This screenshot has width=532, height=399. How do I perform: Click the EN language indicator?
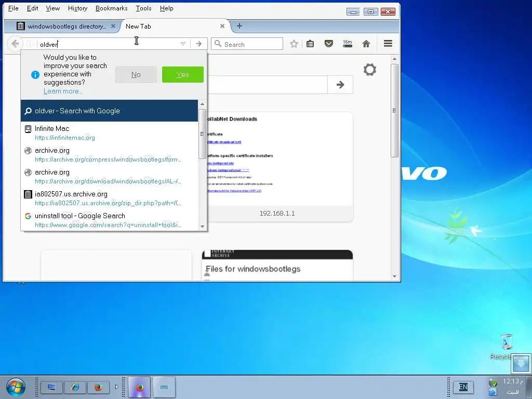pyautogui.click(x=463, y=387)
